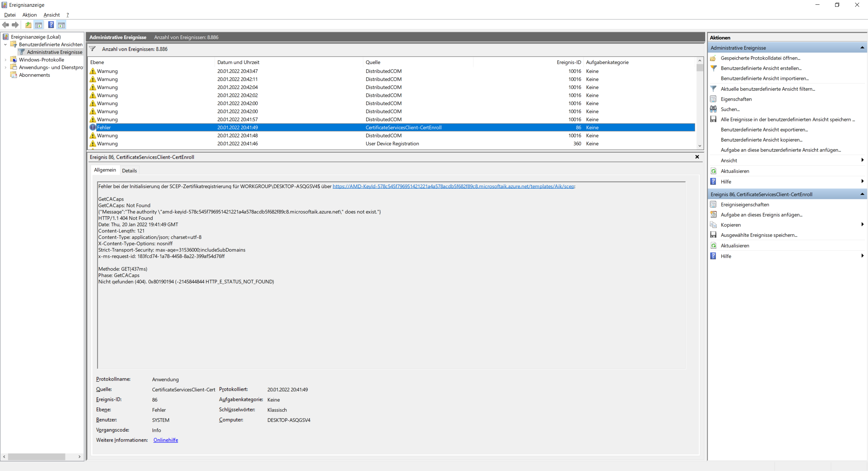
Task: Expand Anwendungs- und Dienstprotokolle node
Action: [5, 67]
